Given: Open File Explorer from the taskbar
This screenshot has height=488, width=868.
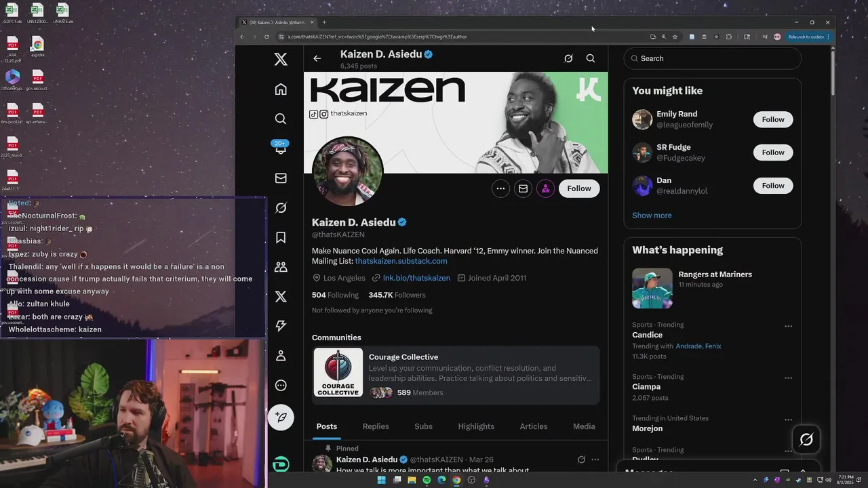Looking at the screenshot, I should [x=412, y=480].
